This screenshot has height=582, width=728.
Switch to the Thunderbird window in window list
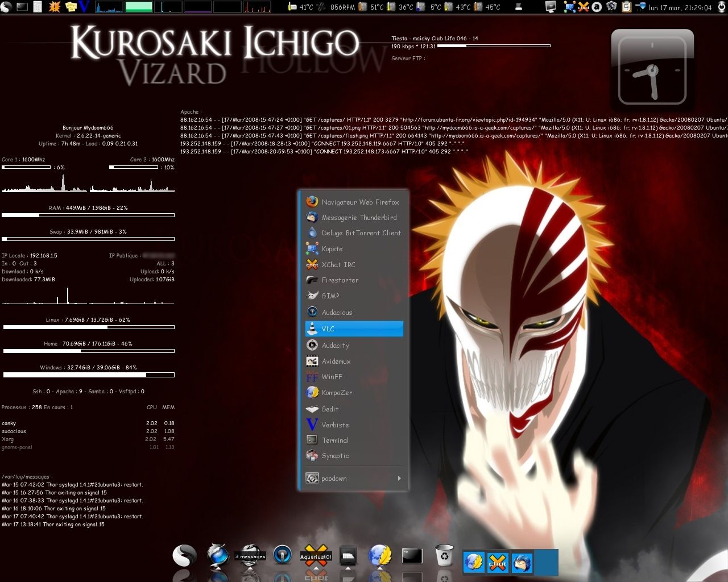pos(522,563)
